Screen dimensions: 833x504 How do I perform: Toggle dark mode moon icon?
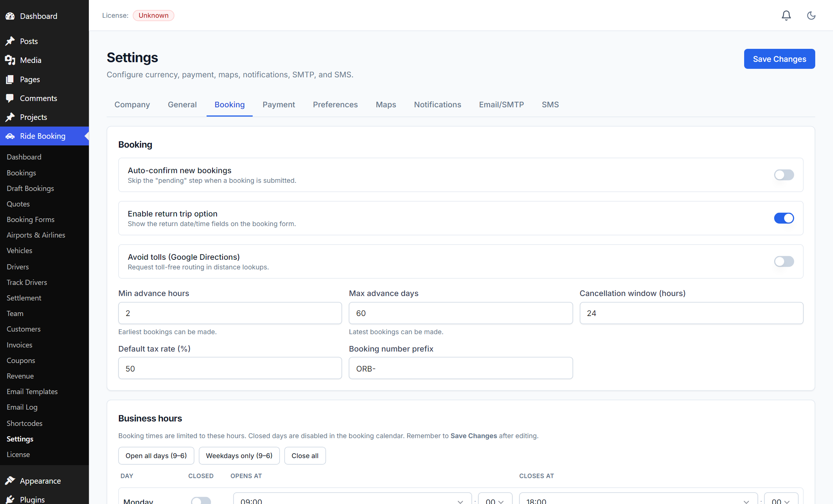pos(811,16)
